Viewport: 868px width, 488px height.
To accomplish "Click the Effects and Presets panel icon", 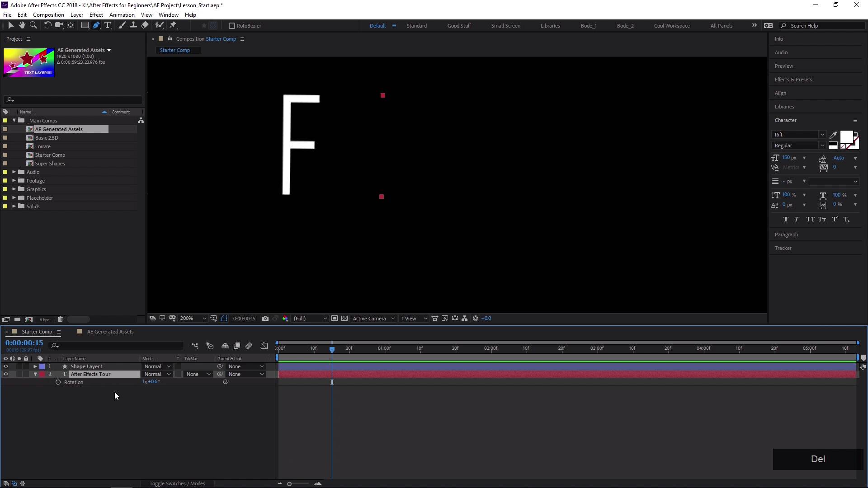I will click(794, 79).
